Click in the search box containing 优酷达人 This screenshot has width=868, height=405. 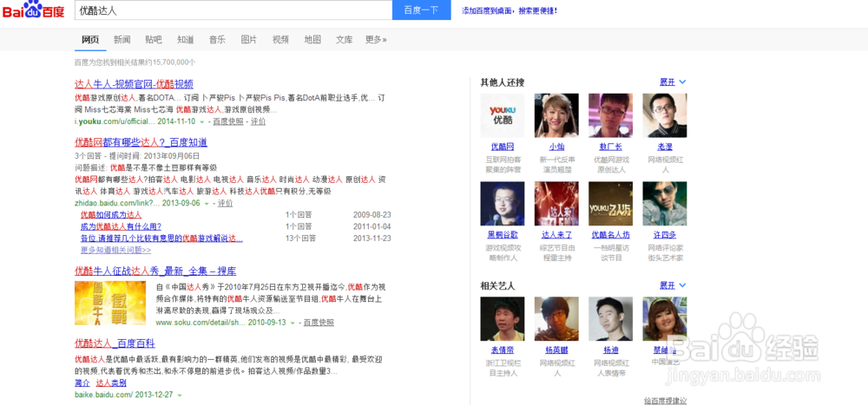pyautogui.click(x=233, y=10)
